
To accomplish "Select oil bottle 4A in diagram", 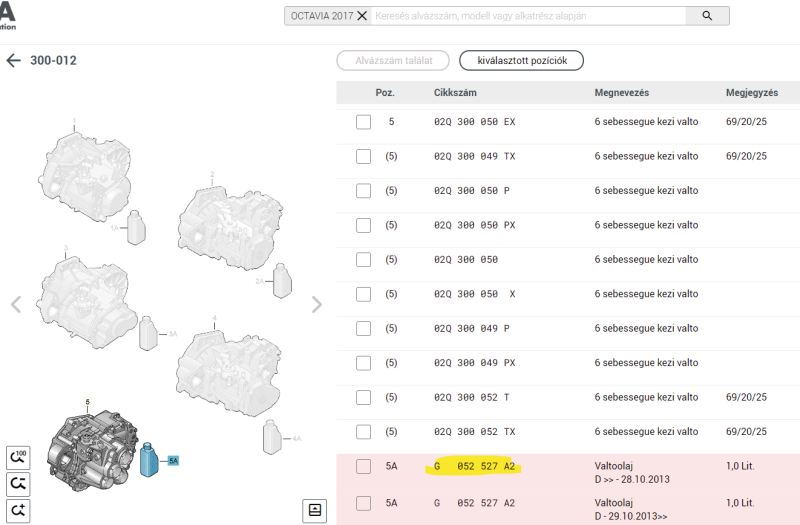I will click(272, 437).
